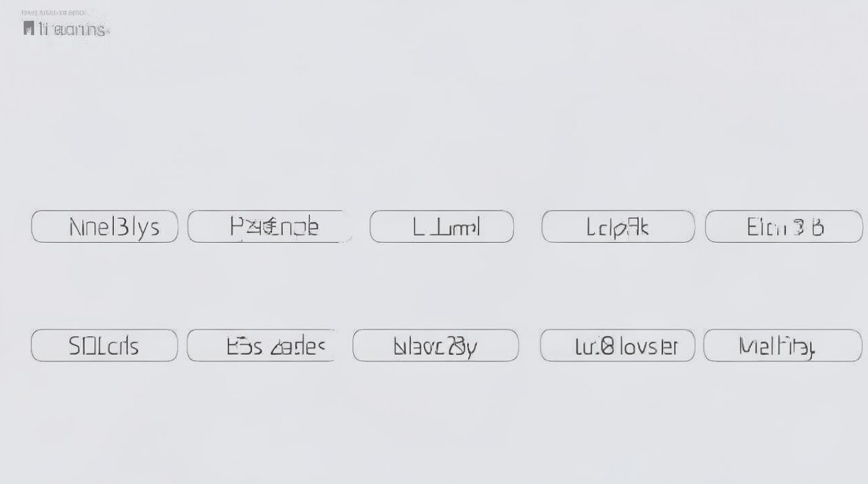Click the small dark square icon beside the title
This screenshot has height=484, width=868.
click(x=28, y=28)
